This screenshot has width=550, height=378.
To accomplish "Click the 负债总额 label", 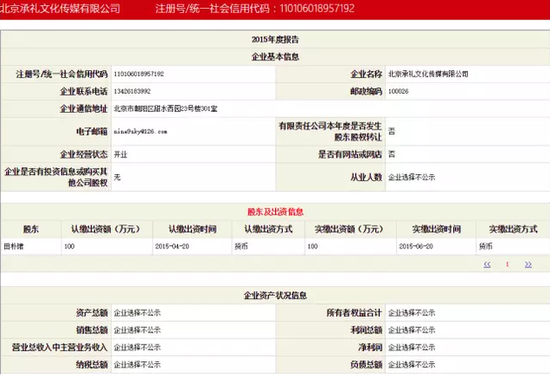I will pyautogui.click(x=366, y=365).
